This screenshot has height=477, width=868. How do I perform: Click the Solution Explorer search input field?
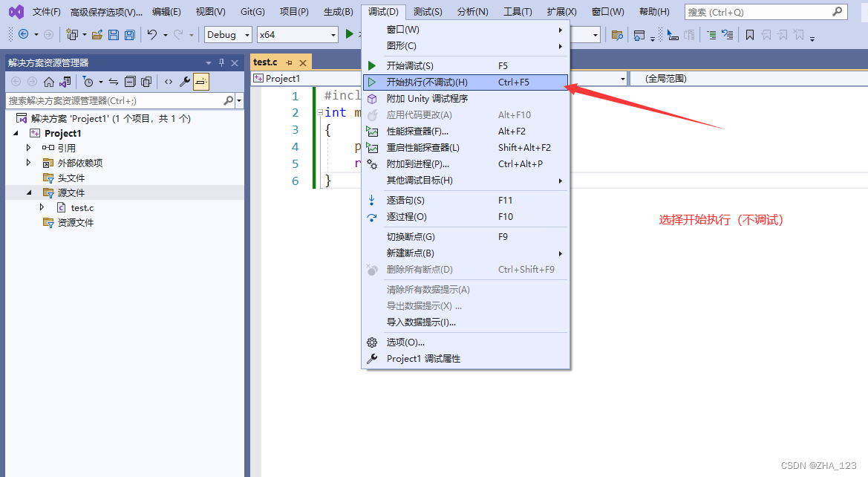point(114,100)
